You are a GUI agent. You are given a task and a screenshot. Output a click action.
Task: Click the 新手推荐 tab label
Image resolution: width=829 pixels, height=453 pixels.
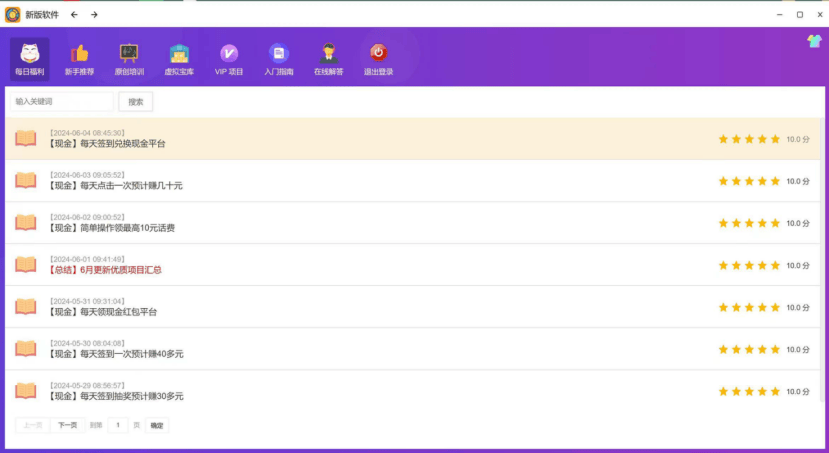point(79,72)
